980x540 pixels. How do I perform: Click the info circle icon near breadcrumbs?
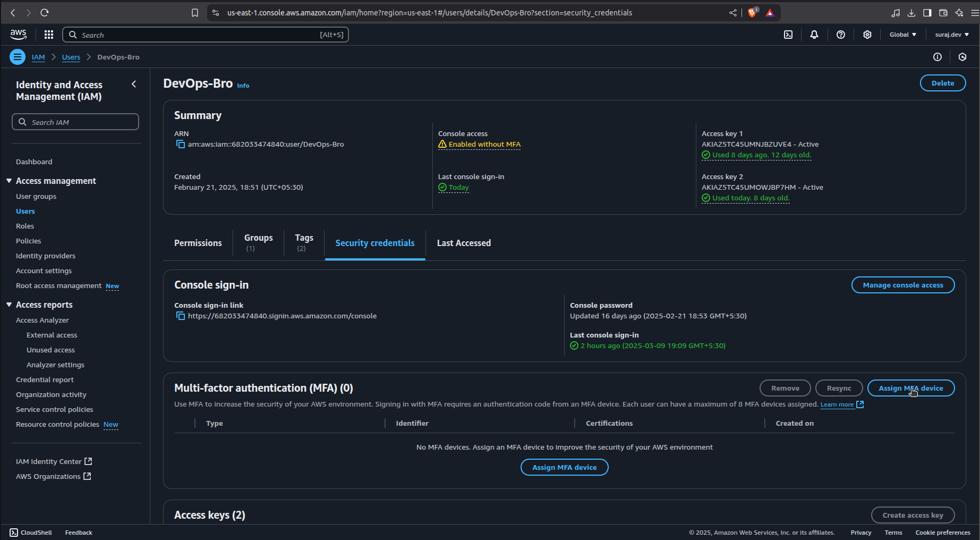point(938,57)
